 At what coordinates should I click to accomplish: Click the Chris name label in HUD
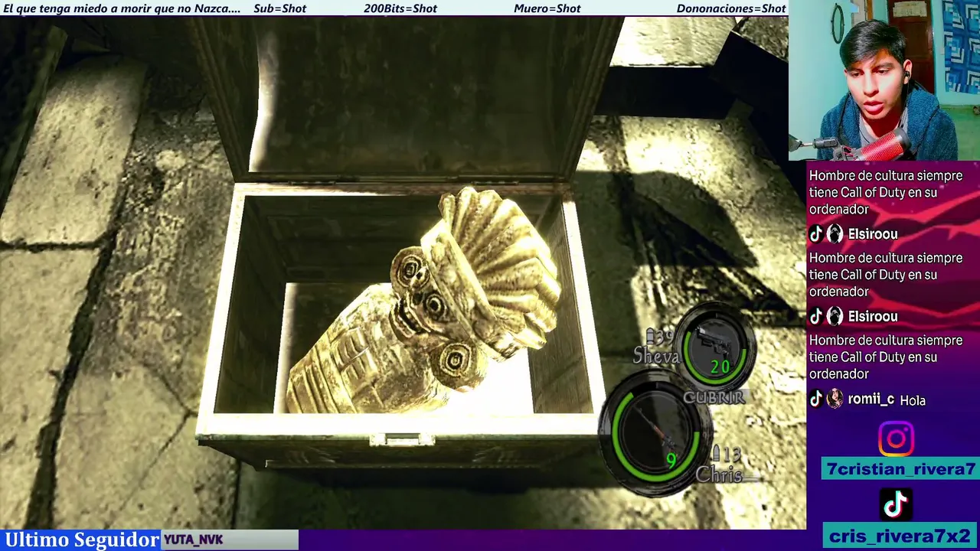coord(718,474)
